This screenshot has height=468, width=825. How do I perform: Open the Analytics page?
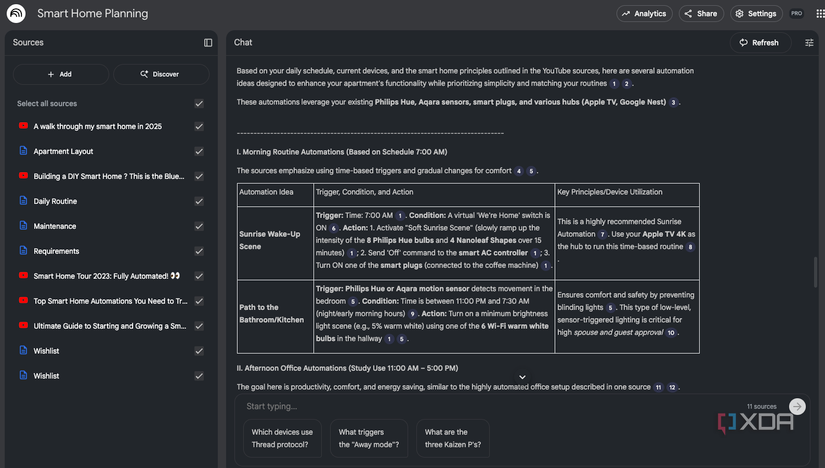[x=644, y=14]
